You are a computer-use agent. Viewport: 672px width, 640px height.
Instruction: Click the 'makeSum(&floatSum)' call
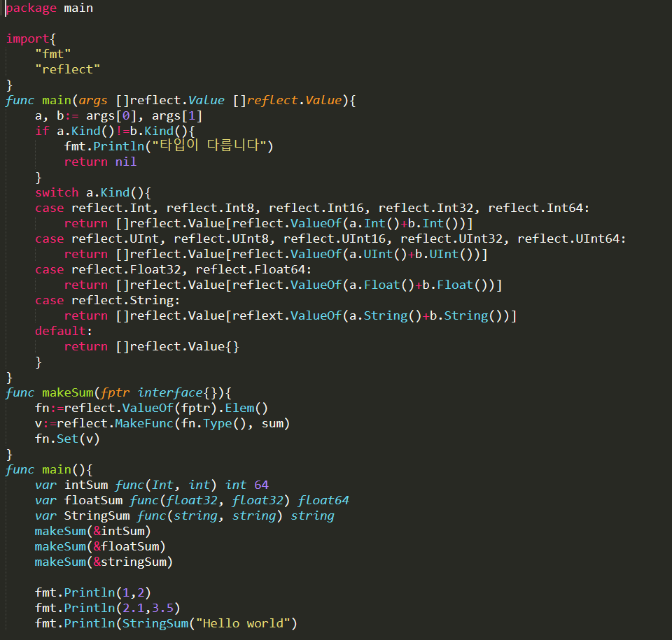click(x=100, y=547)
